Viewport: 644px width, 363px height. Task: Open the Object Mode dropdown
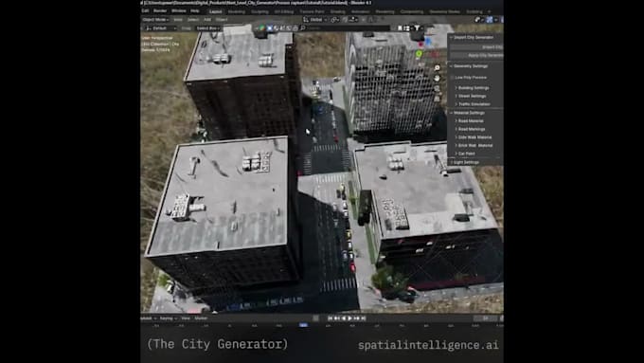[155, 19]
